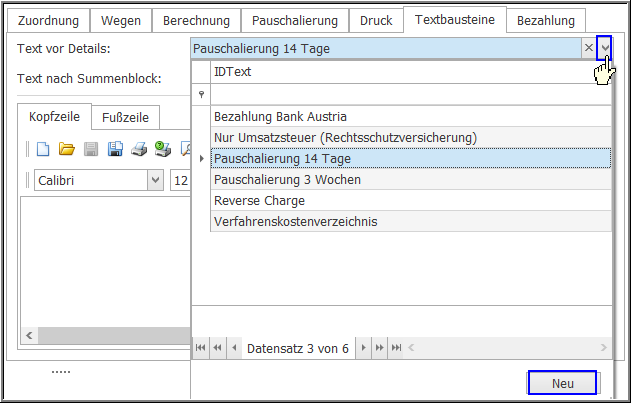Click the open folder icon
The width and height of the screenshot is (631, 403).
[66, 150]
